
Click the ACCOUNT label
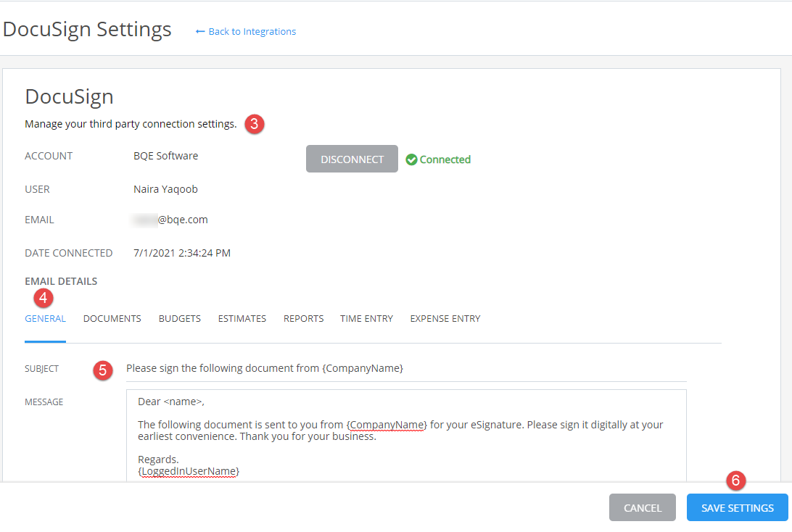tap(49, 156)
